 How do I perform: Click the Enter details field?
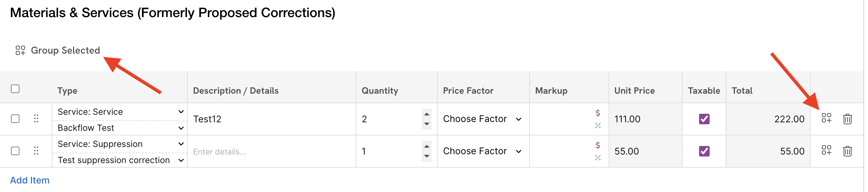[271, 152]
